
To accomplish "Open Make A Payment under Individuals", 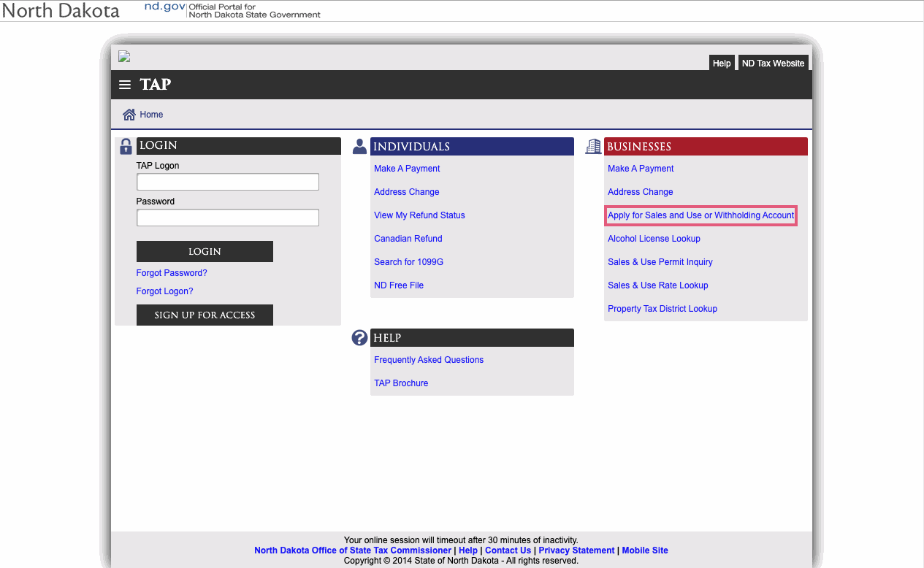I will [x=407, y=169].
